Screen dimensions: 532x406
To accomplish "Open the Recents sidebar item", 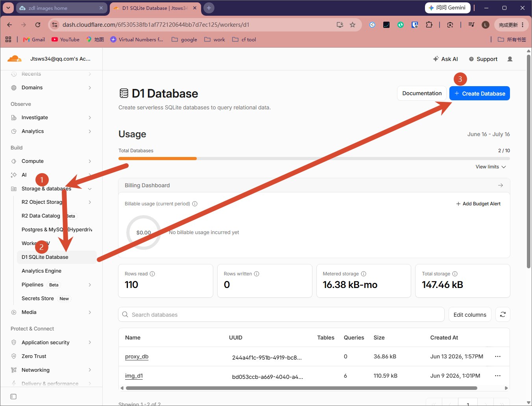I will pyautogui.click(x=31, y=74).
